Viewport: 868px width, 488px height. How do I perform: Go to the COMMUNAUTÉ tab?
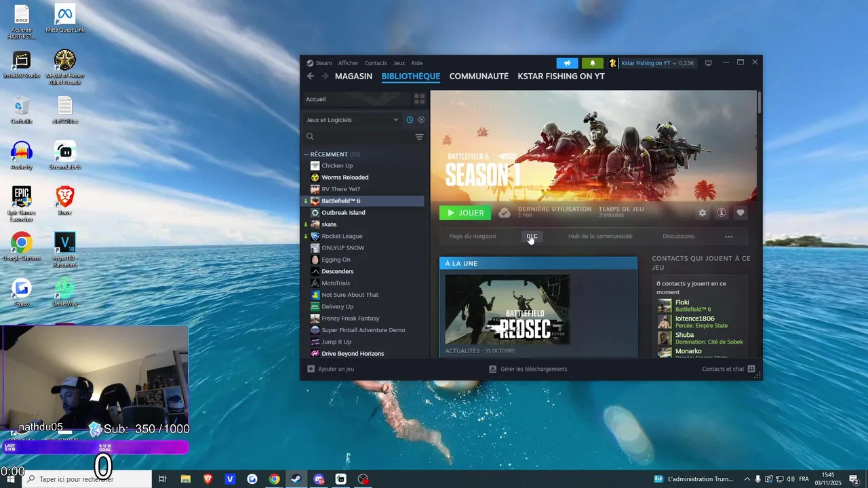pos(479,76)
